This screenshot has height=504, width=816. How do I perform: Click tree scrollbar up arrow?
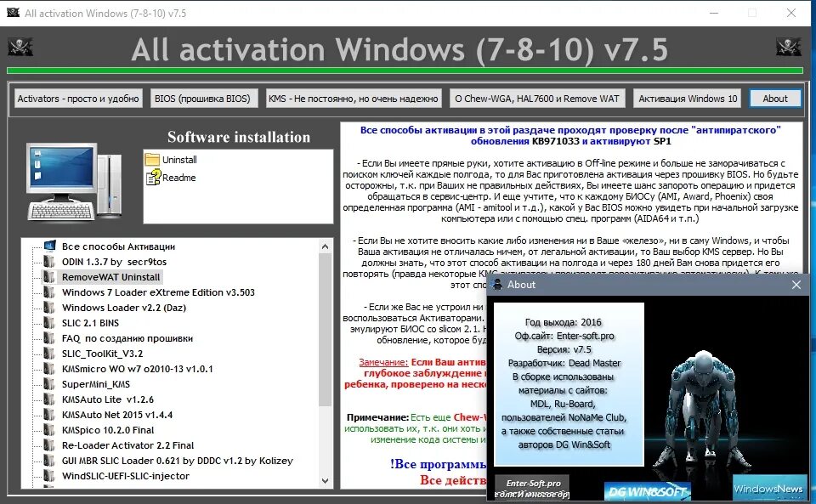(326, 246)
